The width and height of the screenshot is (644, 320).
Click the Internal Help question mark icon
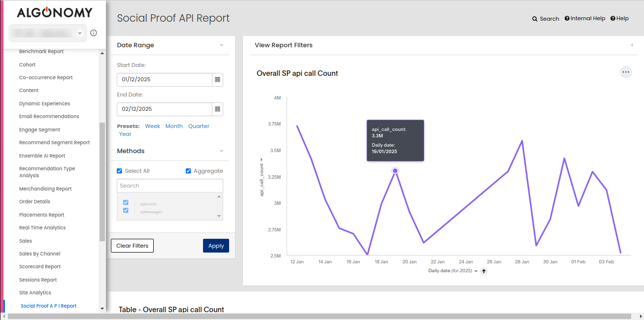tap(567, 18)
